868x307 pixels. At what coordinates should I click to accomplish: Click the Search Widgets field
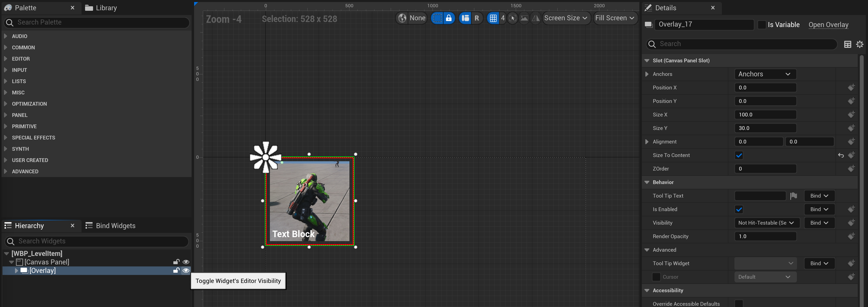coord(97,241)
